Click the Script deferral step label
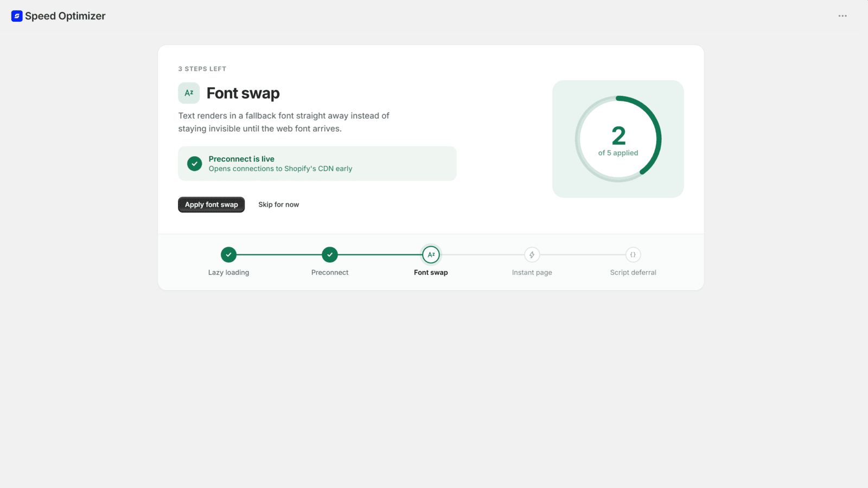 click(x=633, y=272)
